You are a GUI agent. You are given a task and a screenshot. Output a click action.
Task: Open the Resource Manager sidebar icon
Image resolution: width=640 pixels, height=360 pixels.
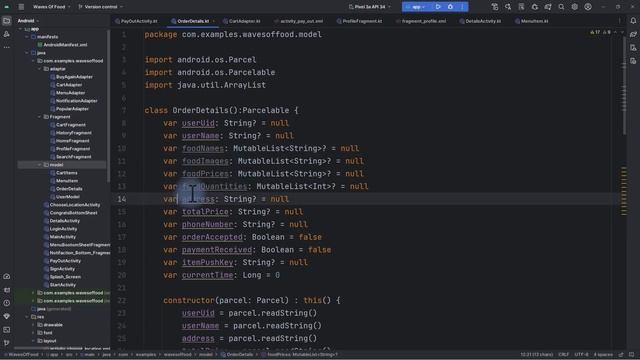[x=7, y=34]
